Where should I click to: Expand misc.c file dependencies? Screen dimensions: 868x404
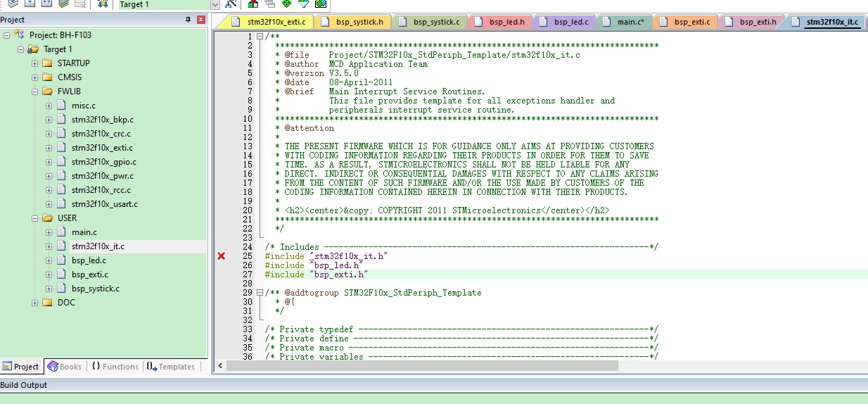pyautogui.click(x=49, y=106)
